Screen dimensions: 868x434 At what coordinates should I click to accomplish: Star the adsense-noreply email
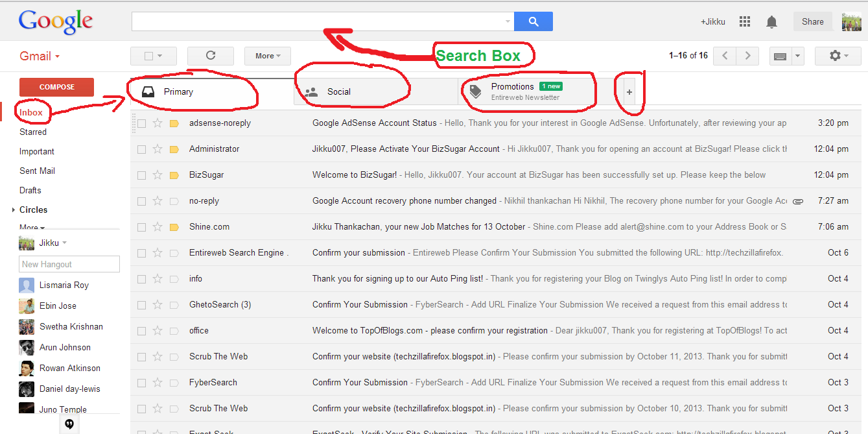pos(158,123)
